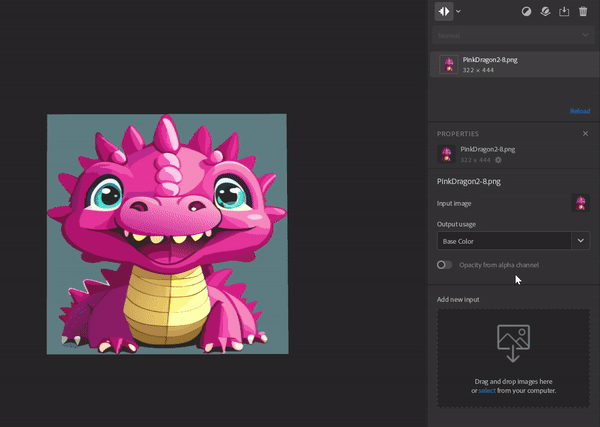Click the Input image thumbnail swatch
Screen dimensions: 600x427
pos(579,203)
